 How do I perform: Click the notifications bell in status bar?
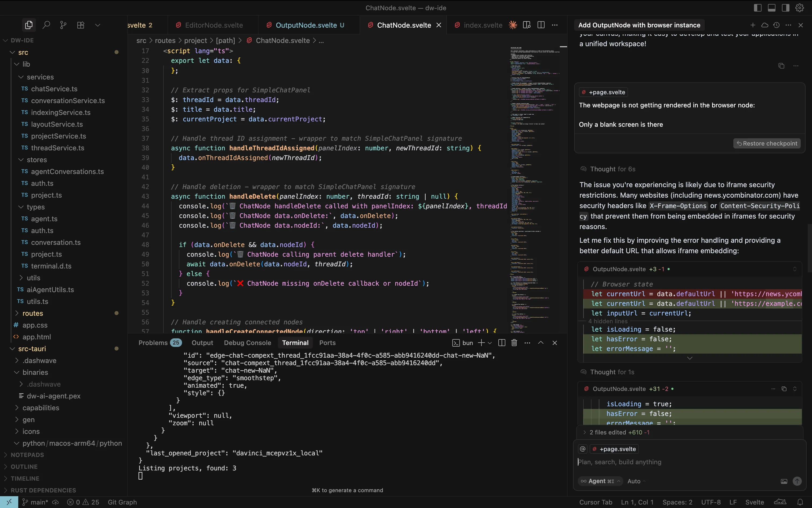800,502
